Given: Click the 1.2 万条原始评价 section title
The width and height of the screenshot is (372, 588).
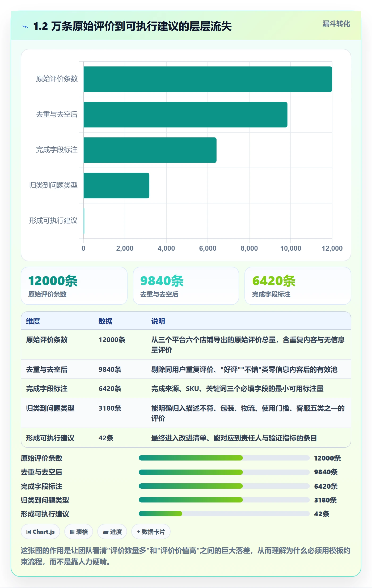Looking at the screenshot, I should [x=132, y=26].
